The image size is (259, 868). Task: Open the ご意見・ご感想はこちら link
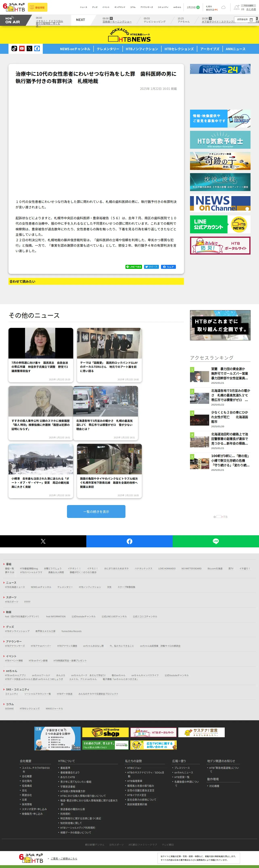64,858
